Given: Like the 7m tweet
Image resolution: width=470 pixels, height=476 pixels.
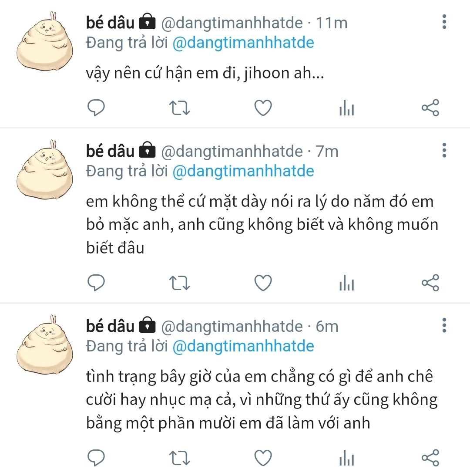Looking at the screenshot, I should pyautogui.click(x=263, y=283).
